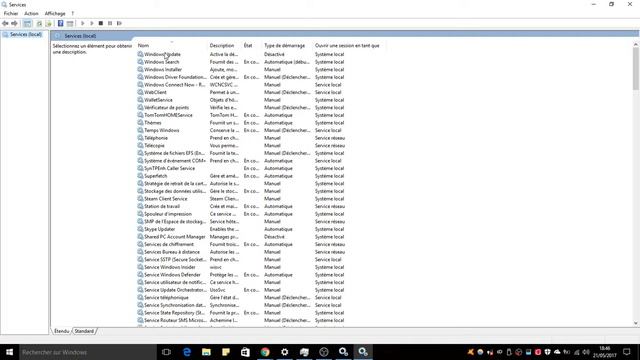
Task: Toggle the show/hide console tree icon
Action: [x=27, y=23]
